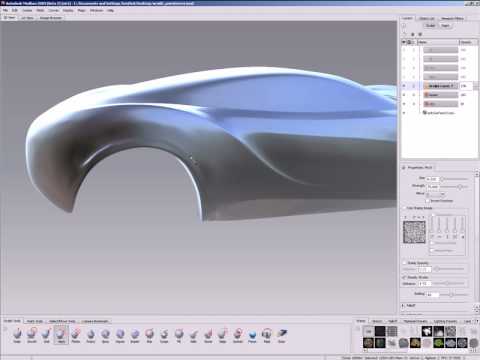Toggle visibility of the highlighted layer
The image size is (480, 360).
(404, 86)
